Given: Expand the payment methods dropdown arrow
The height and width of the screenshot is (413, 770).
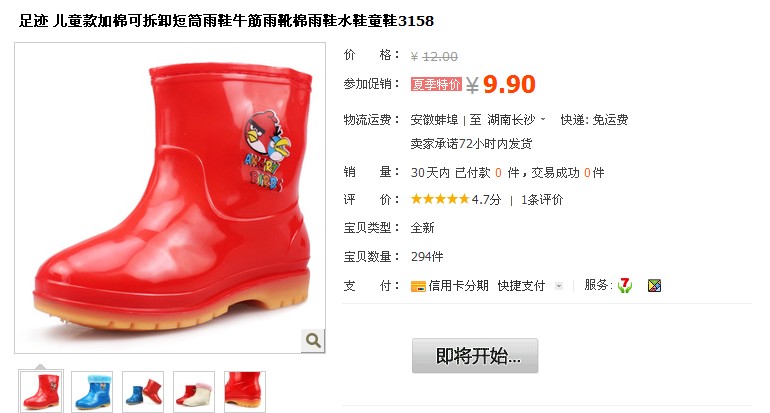Looking at the screenshot, I should pyautogui.click(x=558, y=286).
